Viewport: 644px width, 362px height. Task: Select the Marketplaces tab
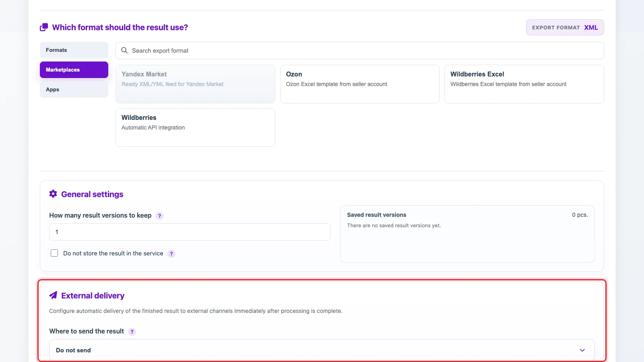tap(74, 70)
